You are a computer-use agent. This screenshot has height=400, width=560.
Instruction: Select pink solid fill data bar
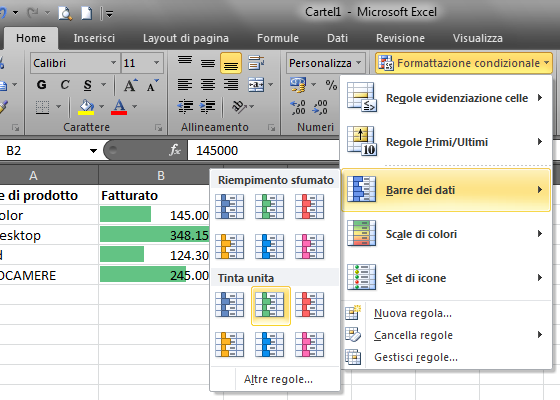[310, 345]
